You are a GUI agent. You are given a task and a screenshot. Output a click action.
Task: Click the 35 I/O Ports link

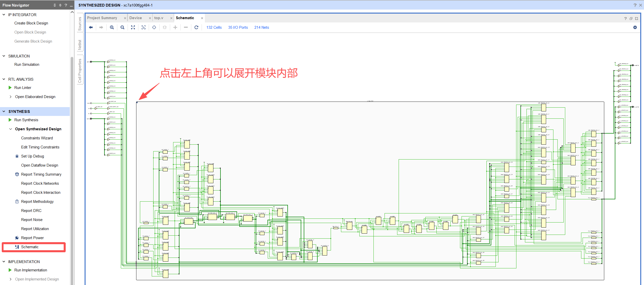238,27
